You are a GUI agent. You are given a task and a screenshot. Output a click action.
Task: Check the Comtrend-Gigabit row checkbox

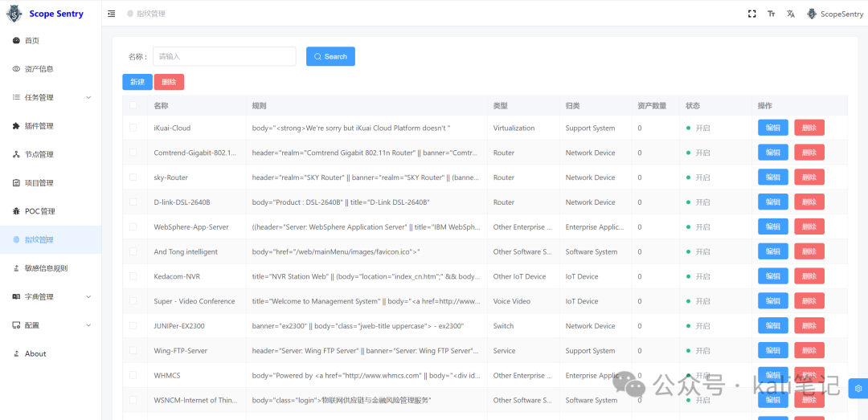click(x=133, y=153)
